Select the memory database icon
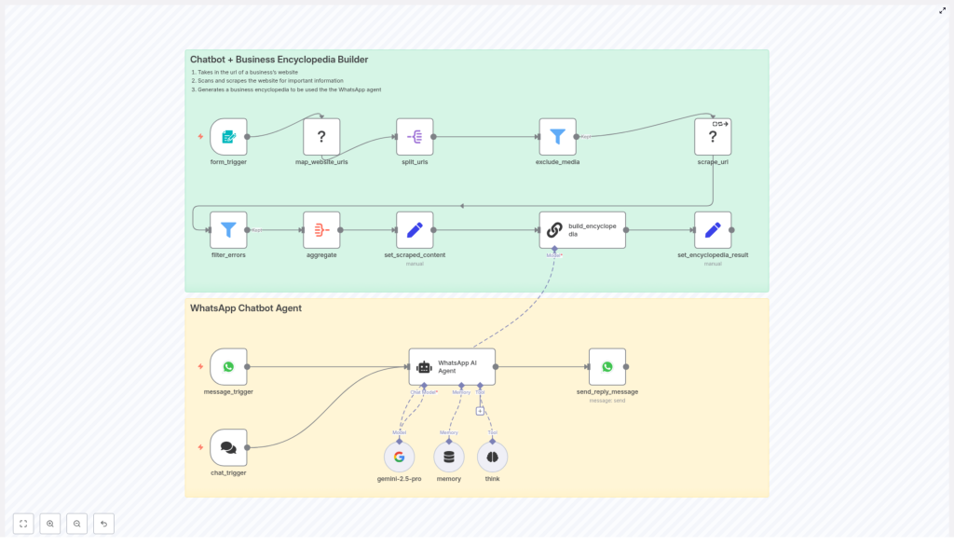The height and width of the screenshot is (560, 954). pyautogui.click(x=448, y=457)
